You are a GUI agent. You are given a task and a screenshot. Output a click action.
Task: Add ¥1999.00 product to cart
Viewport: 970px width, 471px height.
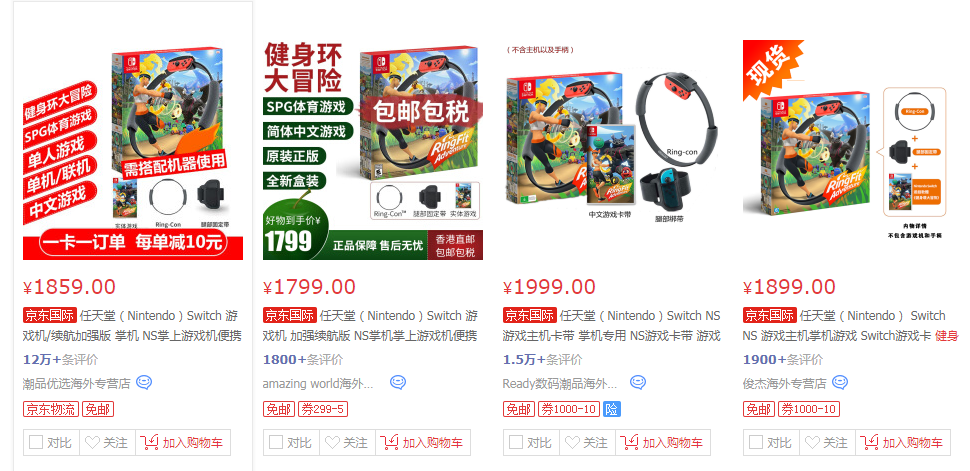pyautogui.click(x=663, y=443)
